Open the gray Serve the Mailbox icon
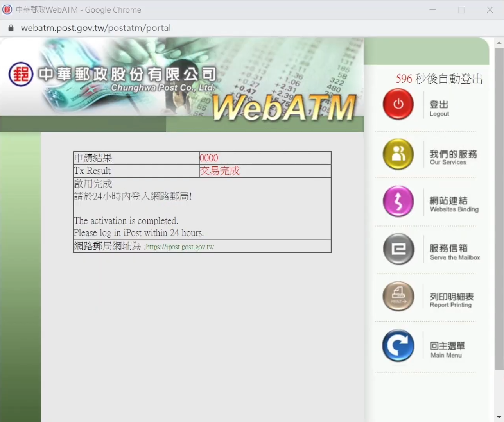Viewport: 504px width, 422px height. [398, 249]
